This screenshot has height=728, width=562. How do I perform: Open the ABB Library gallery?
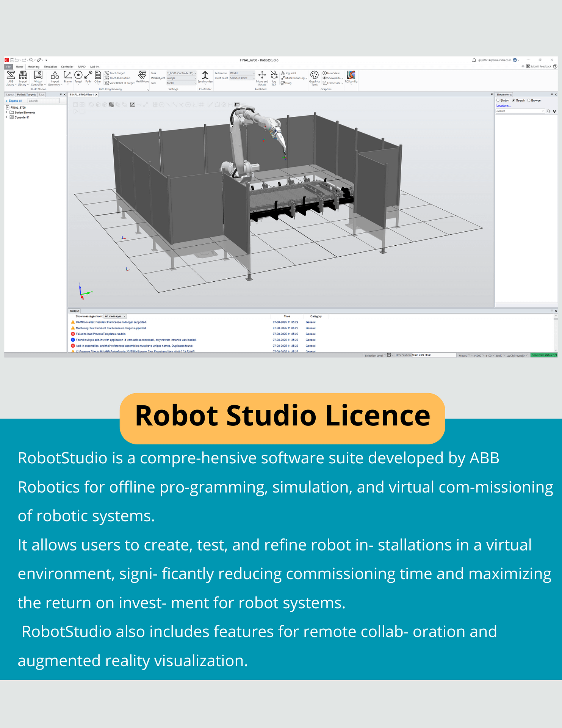11,78
